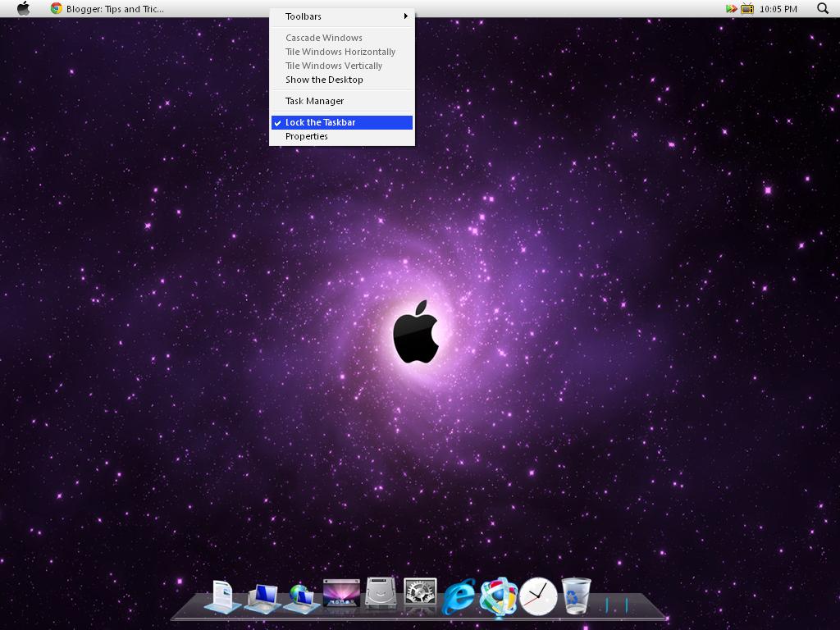
Task: Click the yellow TV icon in the system tray
Action: 746,8
